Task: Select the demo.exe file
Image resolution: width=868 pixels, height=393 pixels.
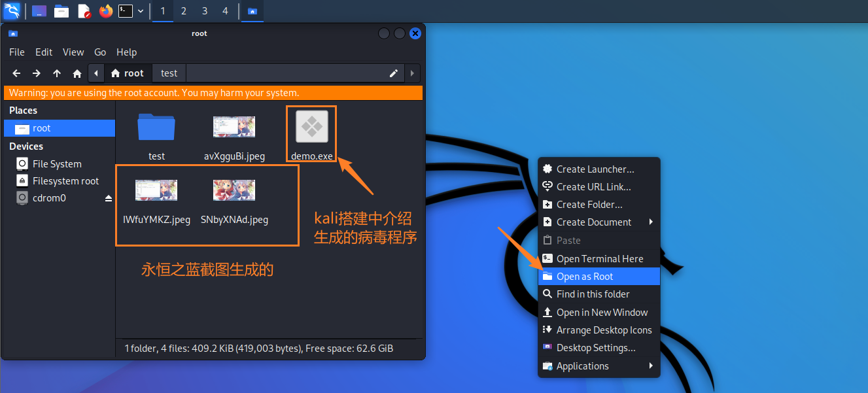Action: [x=311, y=127]
